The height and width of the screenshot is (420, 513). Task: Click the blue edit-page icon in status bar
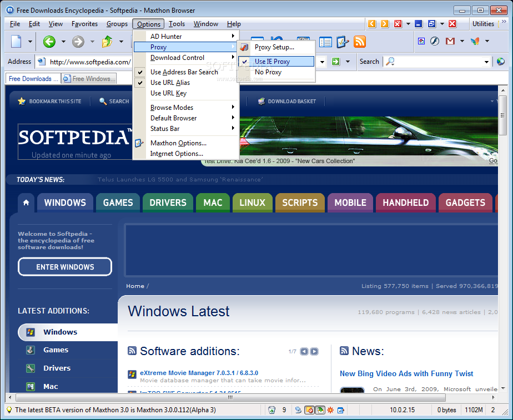coord(340,410)
